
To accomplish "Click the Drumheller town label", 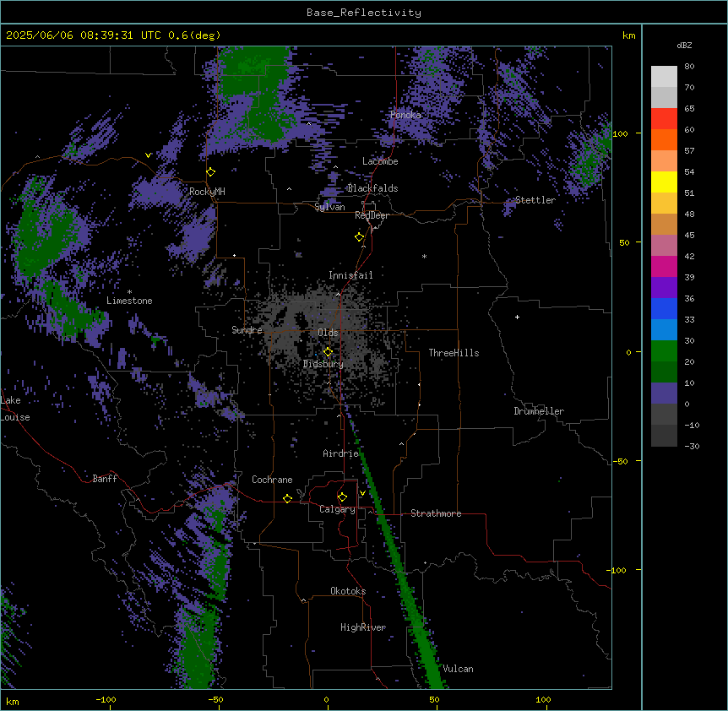I will [539, 411].
